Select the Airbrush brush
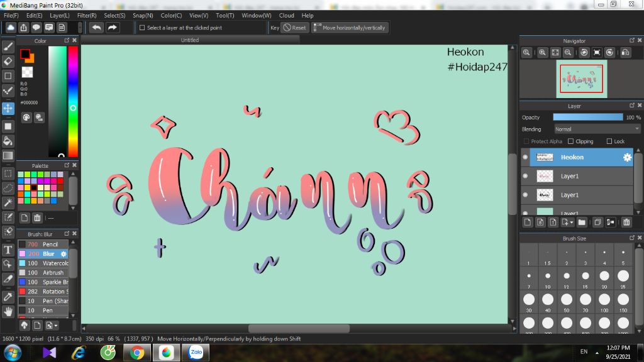Viewport: 644px width, 362px height. point(43,273)
